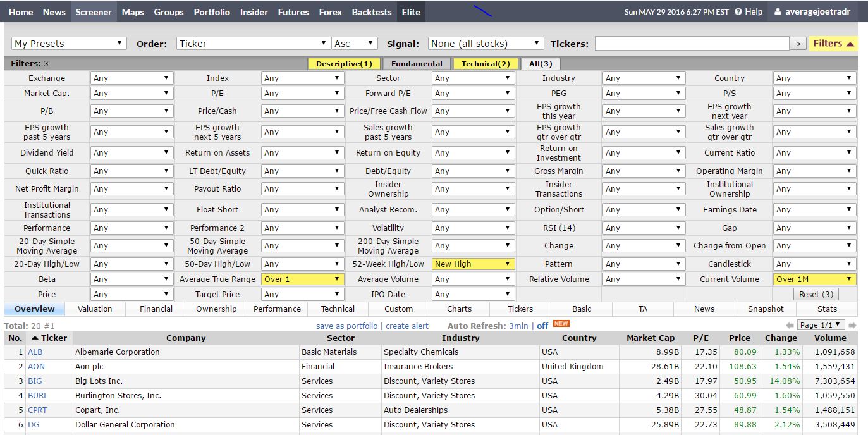
Task: Go to Portfolio in the top navigation
Action: coord(212,12)
